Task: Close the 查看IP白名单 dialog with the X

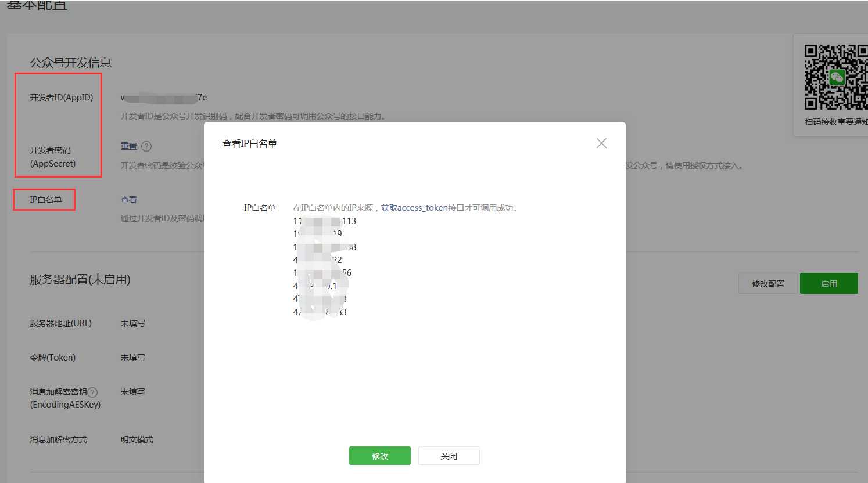Action: pos(601,143)
